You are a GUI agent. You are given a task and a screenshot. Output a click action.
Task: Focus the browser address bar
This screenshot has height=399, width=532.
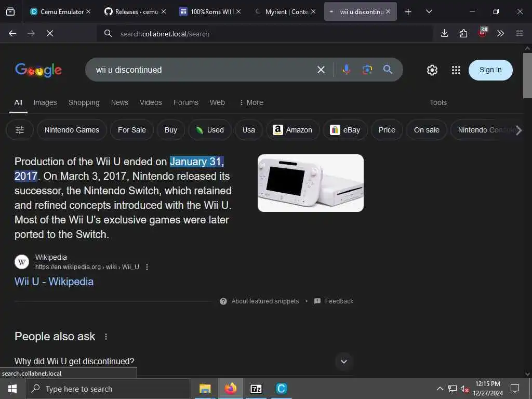tap(264, 34)
